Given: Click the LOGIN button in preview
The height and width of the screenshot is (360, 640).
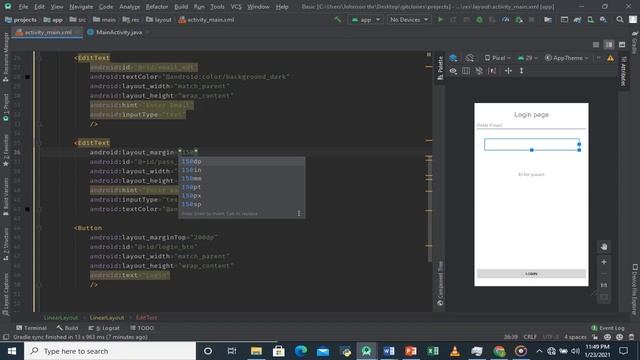Looking at the screenshot, I should [x=531, y=273].
